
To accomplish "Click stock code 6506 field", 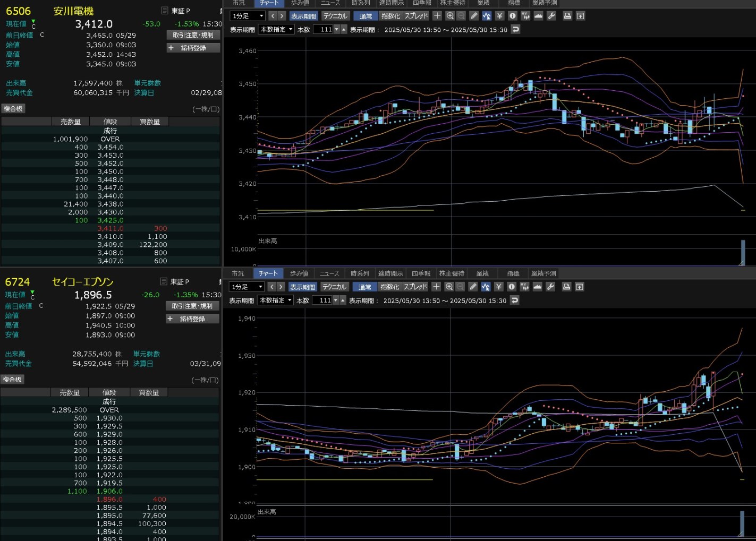I will pos(19,11).
